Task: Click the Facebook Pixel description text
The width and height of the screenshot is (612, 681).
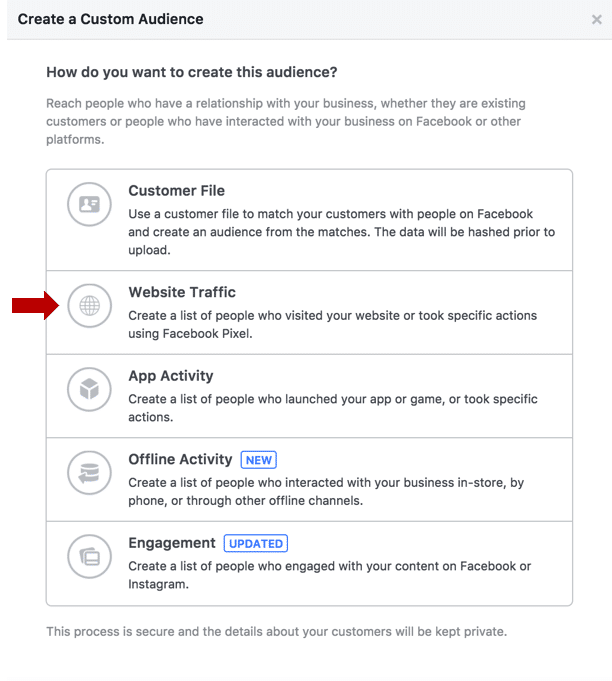Action: pos(333,324)
